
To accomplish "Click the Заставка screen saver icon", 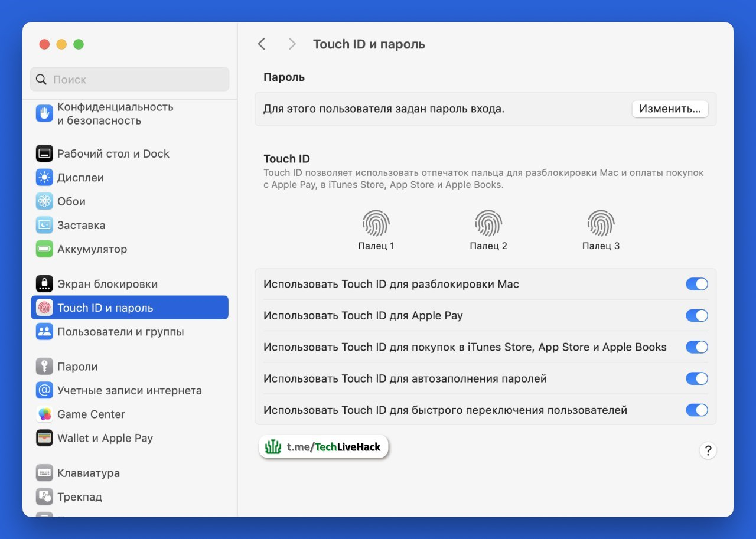I will [x=44, y=225].
